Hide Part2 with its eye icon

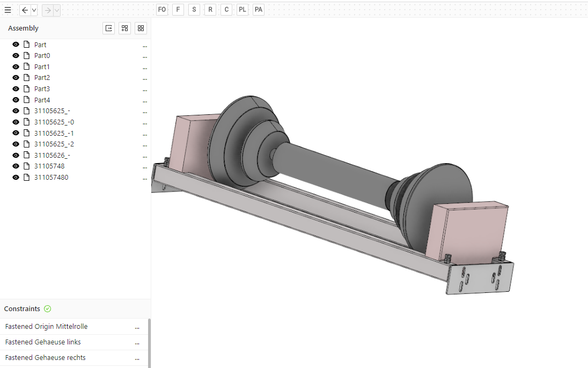click(16, 78)
